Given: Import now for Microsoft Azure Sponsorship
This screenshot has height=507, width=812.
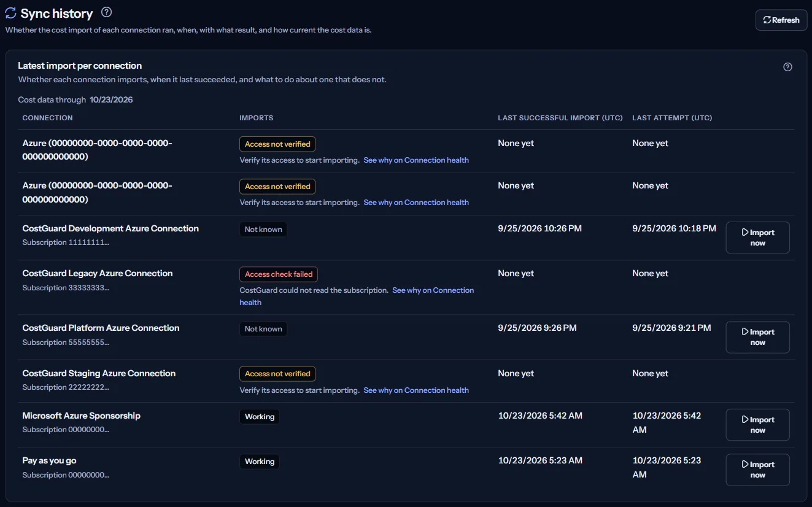Looking at the screenshot, I should [x=757, y=425].
